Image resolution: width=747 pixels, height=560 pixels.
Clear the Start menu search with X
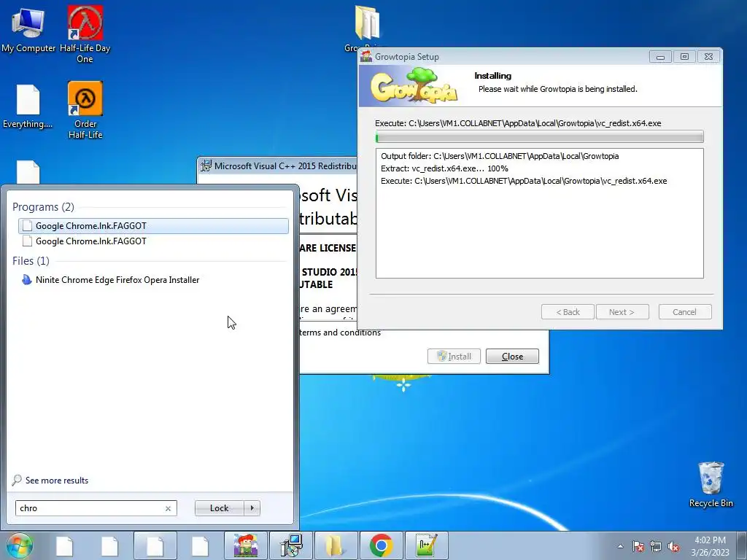coord(168,508)
